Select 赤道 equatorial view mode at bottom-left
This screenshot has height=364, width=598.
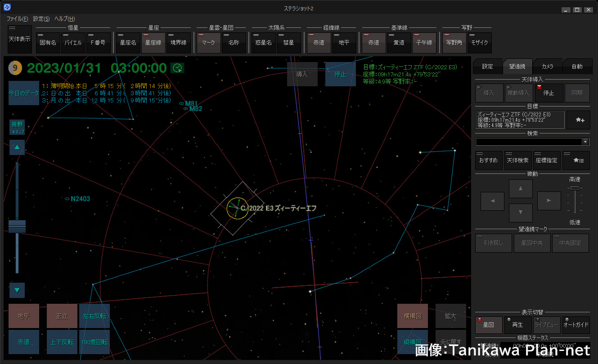(x=24, y=342)
